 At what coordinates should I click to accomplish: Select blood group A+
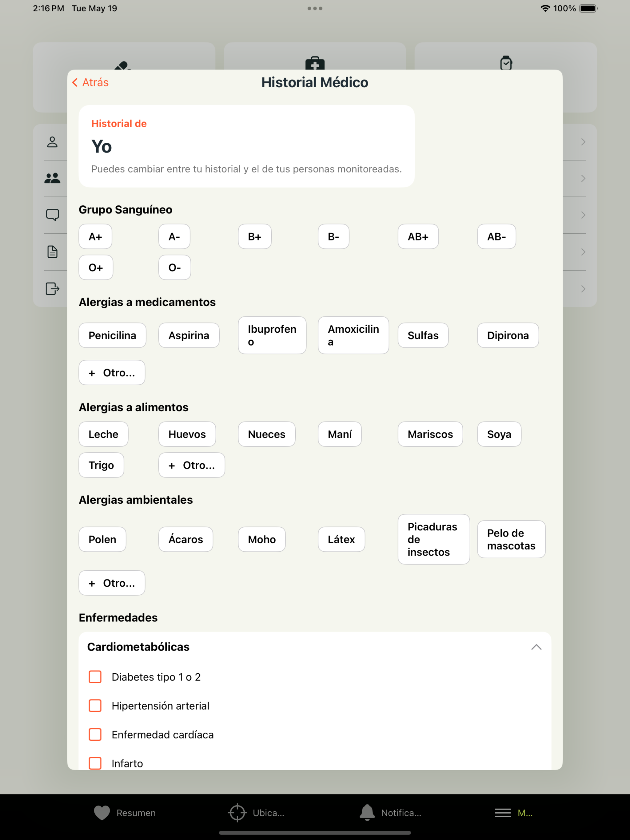pyautogui.click(x=95, y=236)
